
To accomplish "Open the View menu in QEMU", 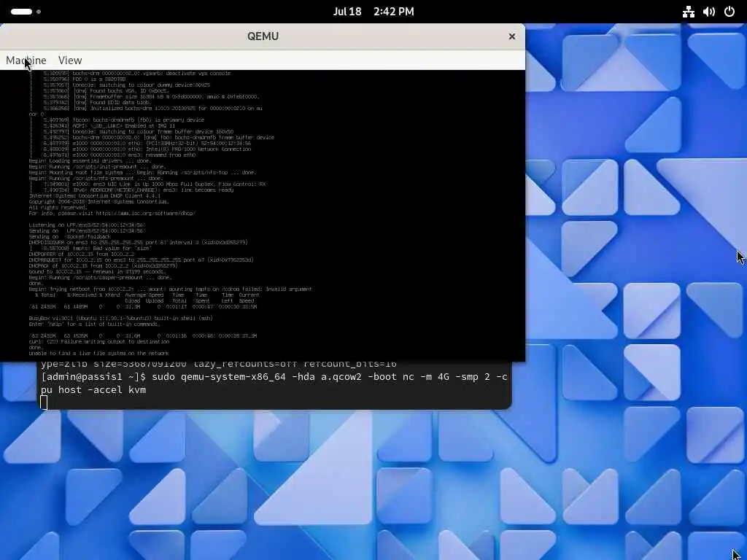I will (70, 61).
